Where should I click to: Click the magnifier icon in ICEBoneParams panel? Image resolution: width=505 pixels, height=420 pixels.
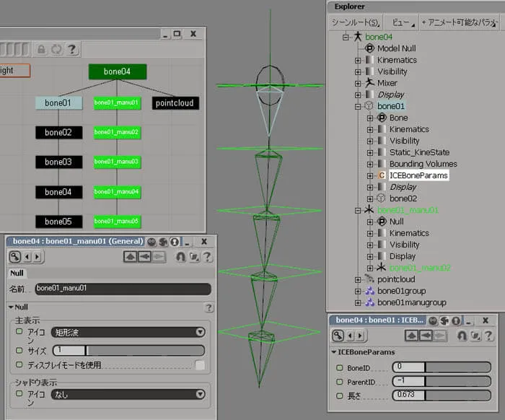click(x=338, y=336)
